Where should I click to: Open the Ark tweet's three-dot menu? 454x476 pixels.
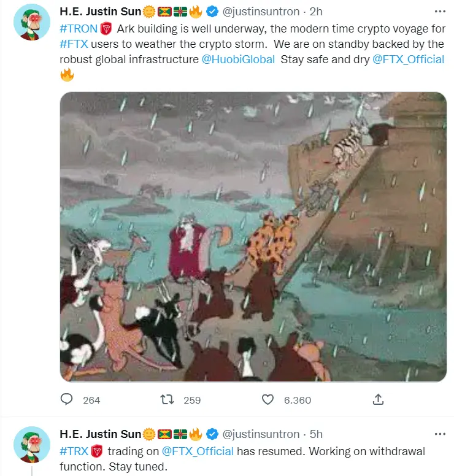[440, 12]
